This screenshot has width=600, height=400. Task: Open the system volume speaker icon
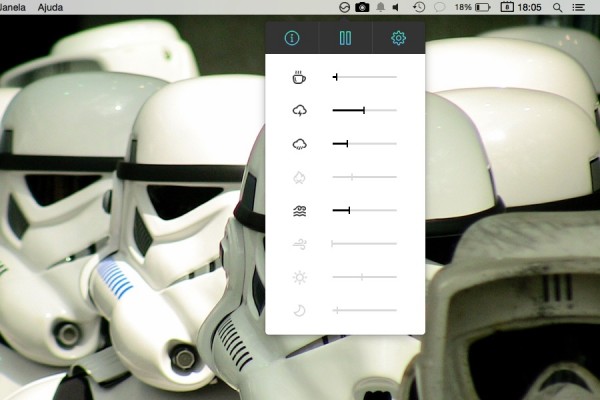396,7
